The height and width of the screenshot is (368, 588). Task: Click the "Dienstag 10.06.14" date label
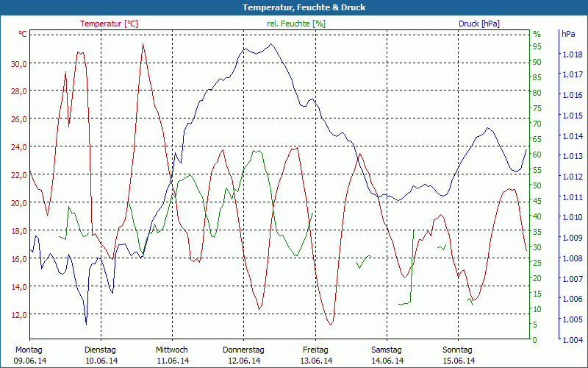tap(101, 355)
